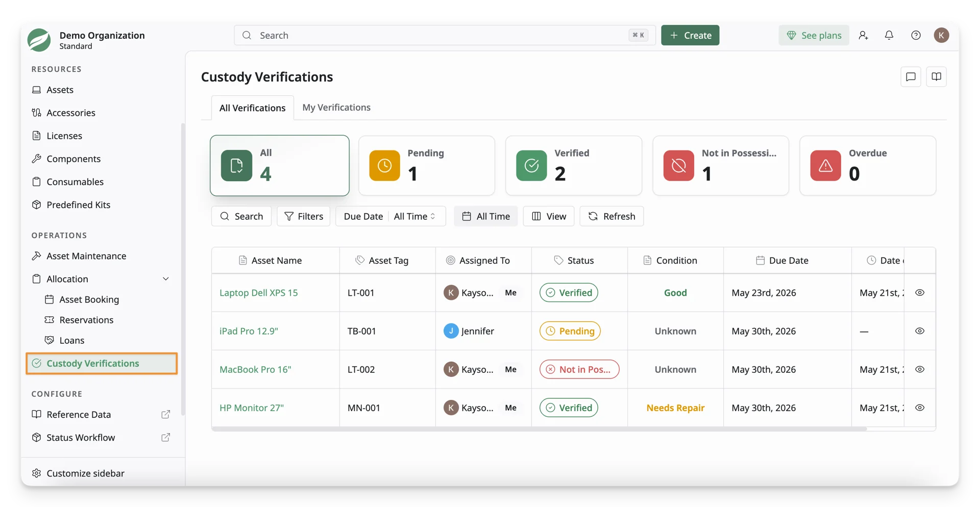Open the View columns menu
This screenshot has height=507, width=980.
pyautogui.click(x=548, y=216)
